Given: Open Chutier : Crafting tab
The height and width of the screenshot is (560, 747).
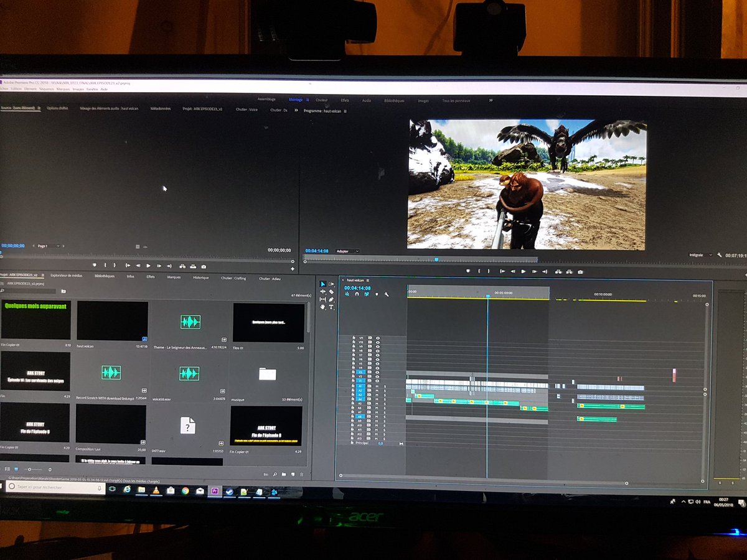Looking at the screenshot, I should (233, 278).
